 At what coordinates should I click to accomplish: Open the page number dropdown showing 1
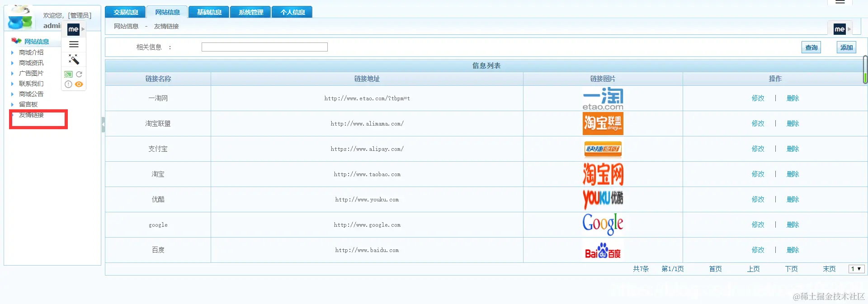coord(857,269)
